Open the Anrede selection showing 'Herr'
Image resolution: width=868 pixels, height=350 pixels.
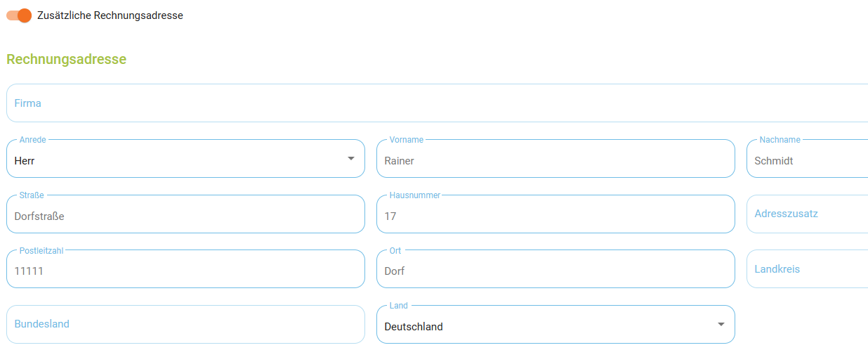185,158
